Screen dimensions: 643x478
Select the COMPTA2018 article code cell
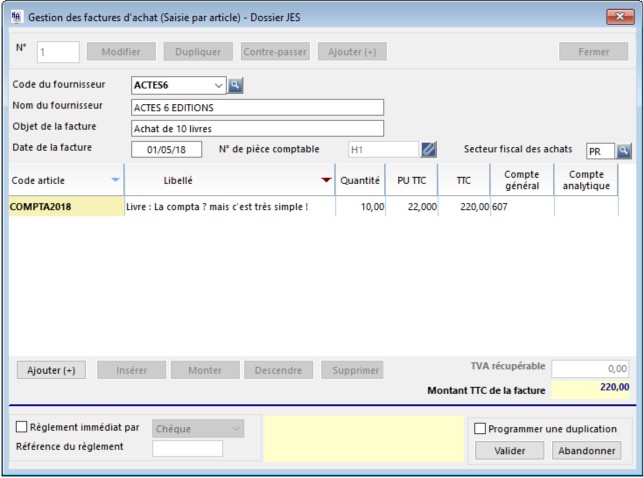(x=66, y=206)
